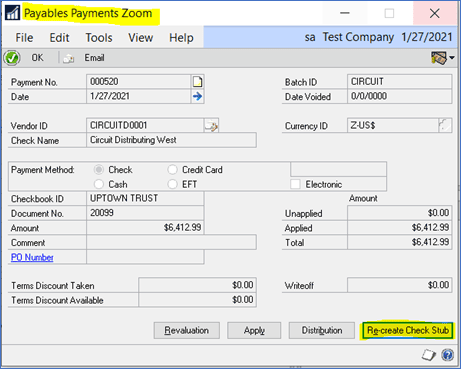The height and width of the screenshot is (369, 461).
Task: Follow the PO Number link
Action: tap(32, 257)
